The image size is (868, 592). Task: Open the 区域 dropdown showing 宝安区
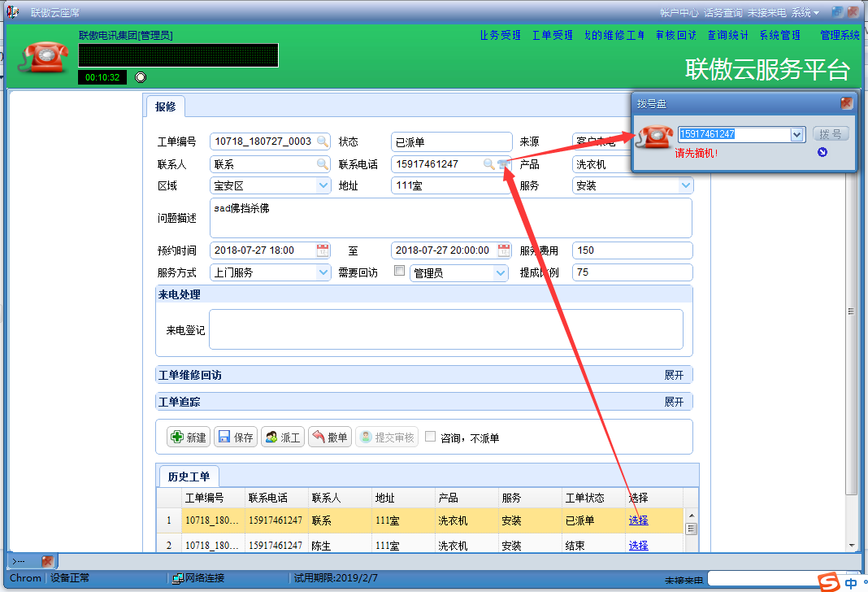click(323, 186)
